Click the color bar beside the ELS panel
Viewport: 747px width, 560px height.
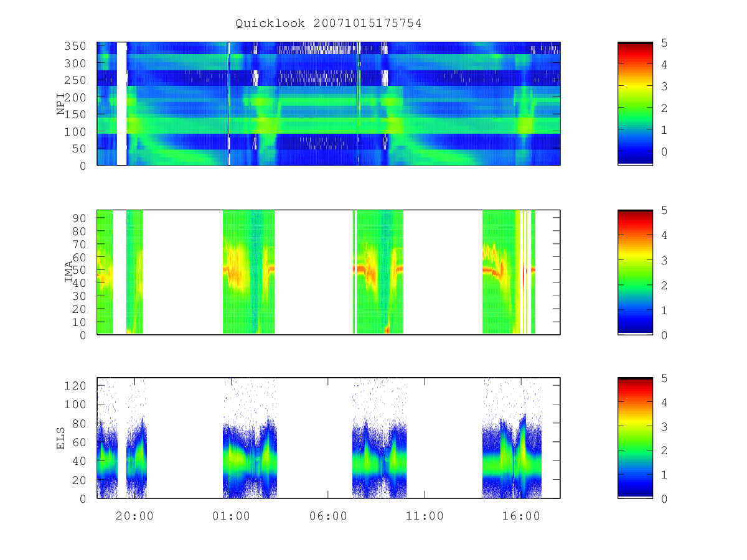[635, 438]
